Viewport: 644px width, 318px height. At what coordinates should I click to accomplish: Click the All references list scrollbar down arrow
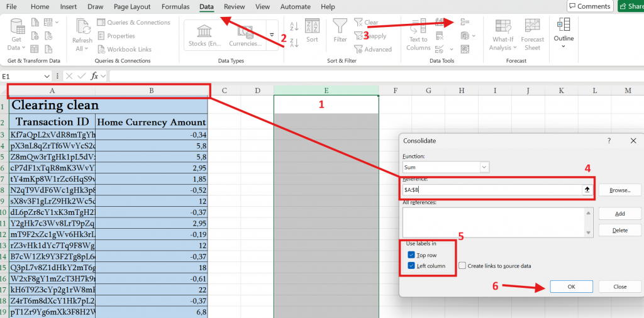tap(589, 233)
